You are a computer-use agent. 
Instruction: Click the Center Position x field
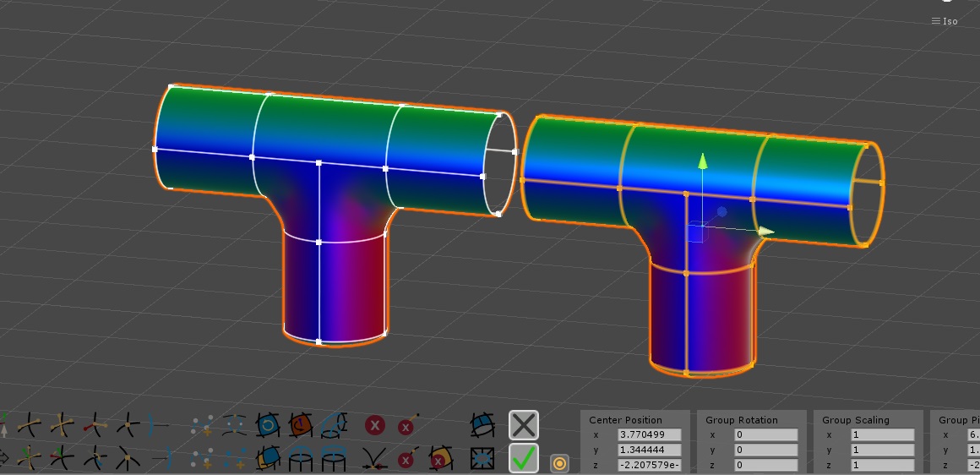pyautogui.click(x=650, y=434)
